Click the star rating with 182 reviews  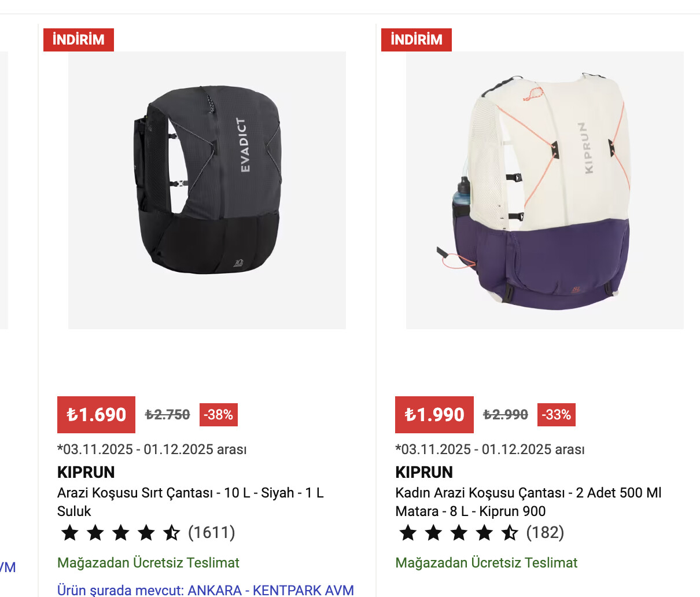pyautogui.click(x=458, y=532)
